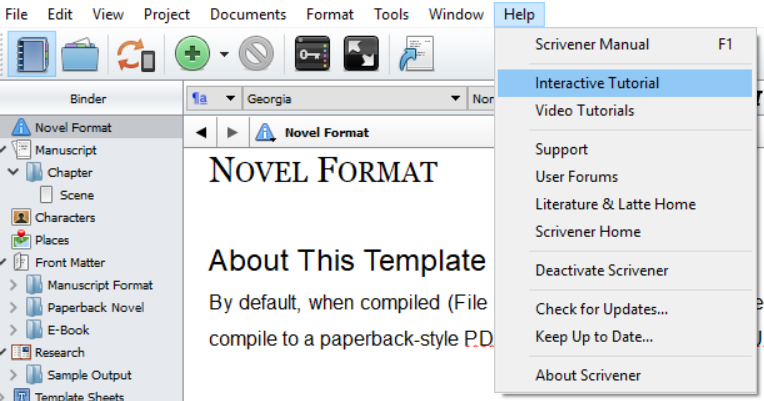Open the Keywords key icon
764x401 pixels.
(x=312, y=54)
